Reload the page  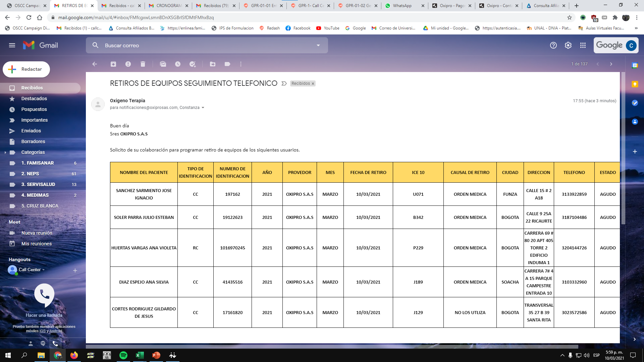point(29,17)
